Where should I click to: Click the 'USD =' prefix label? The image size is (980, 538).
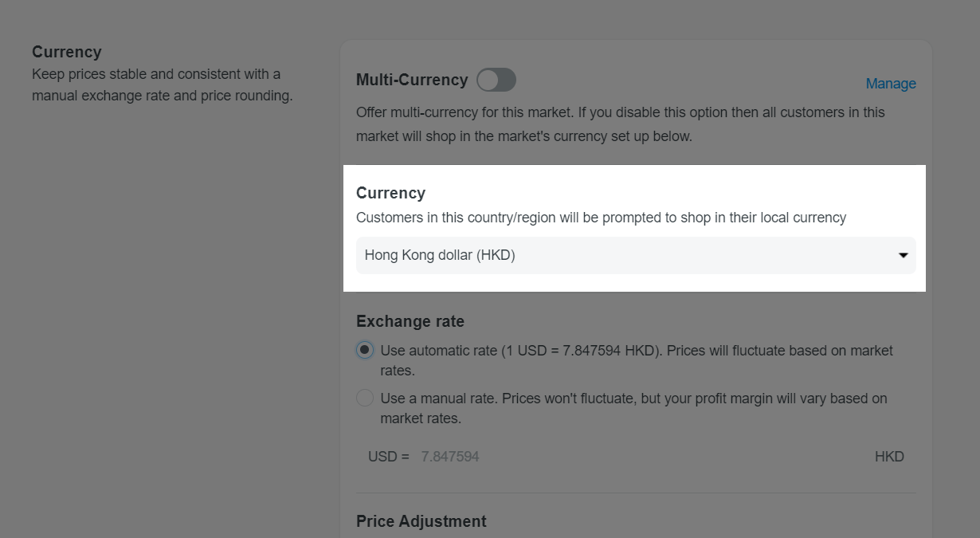[388, 457]
